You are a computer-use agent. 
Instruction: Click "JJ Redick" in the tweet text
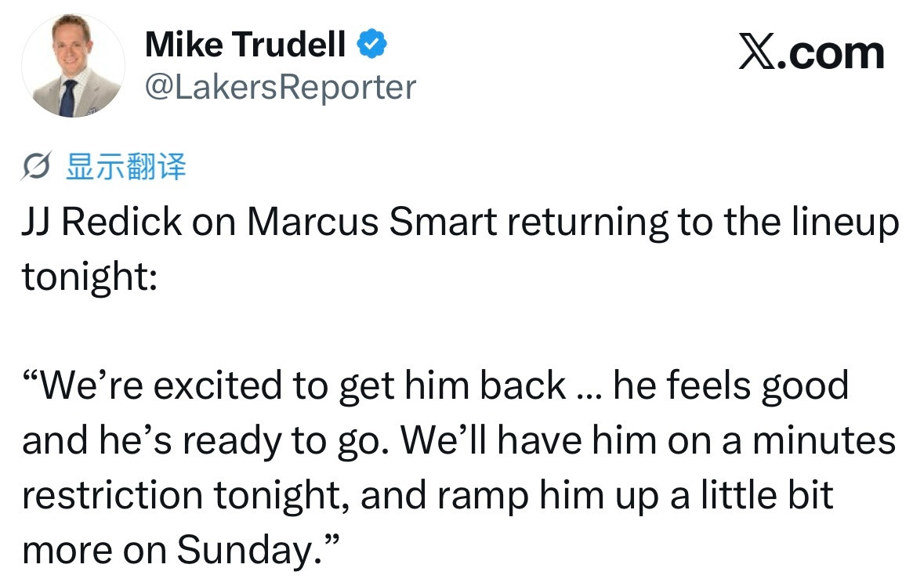click(102, 222)
